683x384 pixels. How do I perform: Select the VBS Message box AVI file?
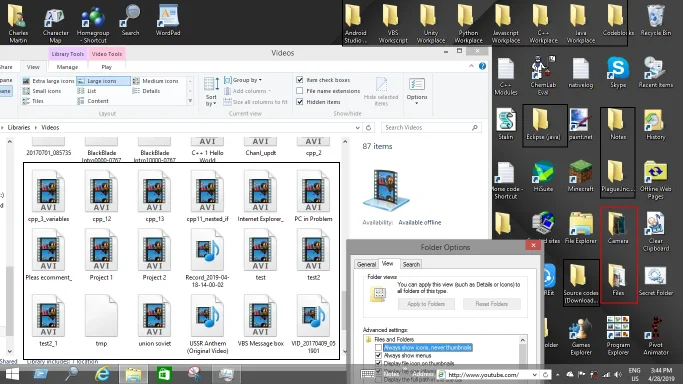[260, 321]
